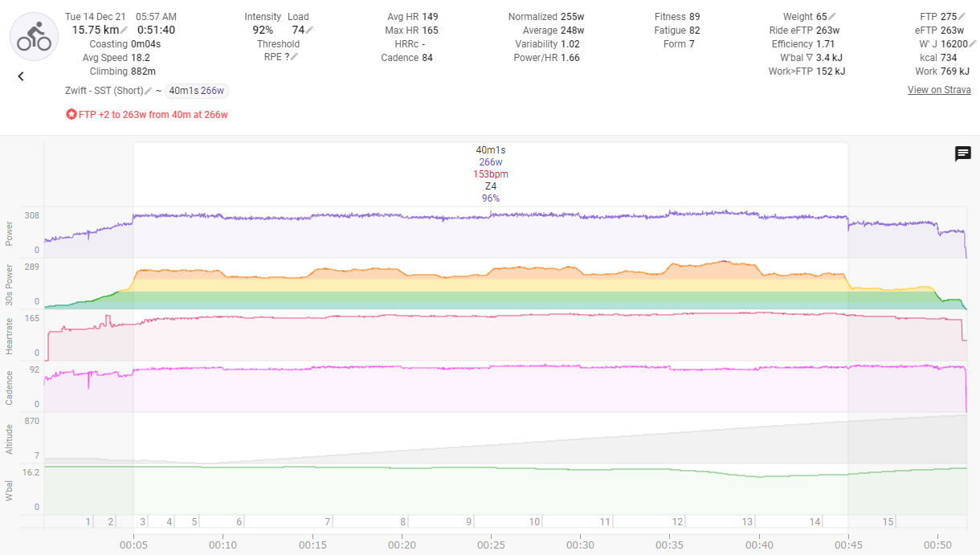Select interval 13 in the lap bar
Image resolution: width=980 pixels, height=555 pixels.
(747, 522)
